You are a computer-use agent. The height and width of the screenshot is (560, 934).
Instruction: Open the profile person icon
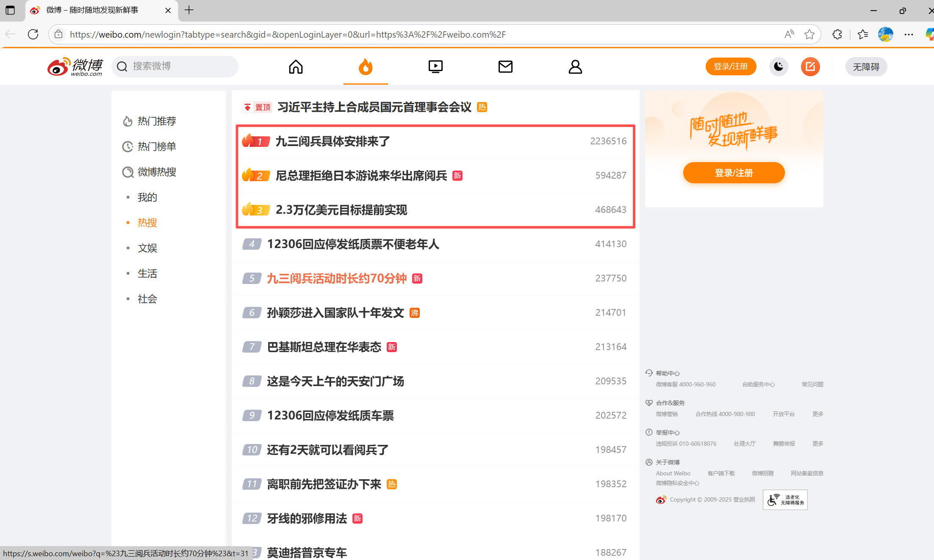click(x=575, y=67)
